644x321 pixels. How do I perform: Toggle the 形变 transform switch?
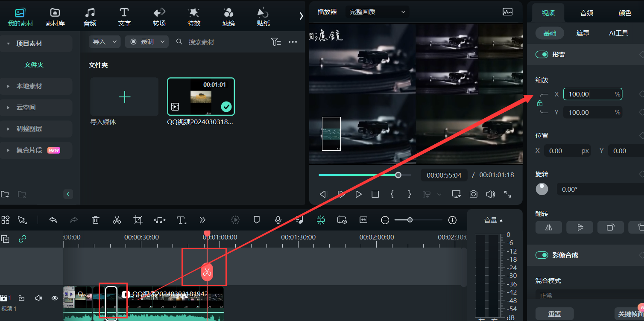[542, 54]
